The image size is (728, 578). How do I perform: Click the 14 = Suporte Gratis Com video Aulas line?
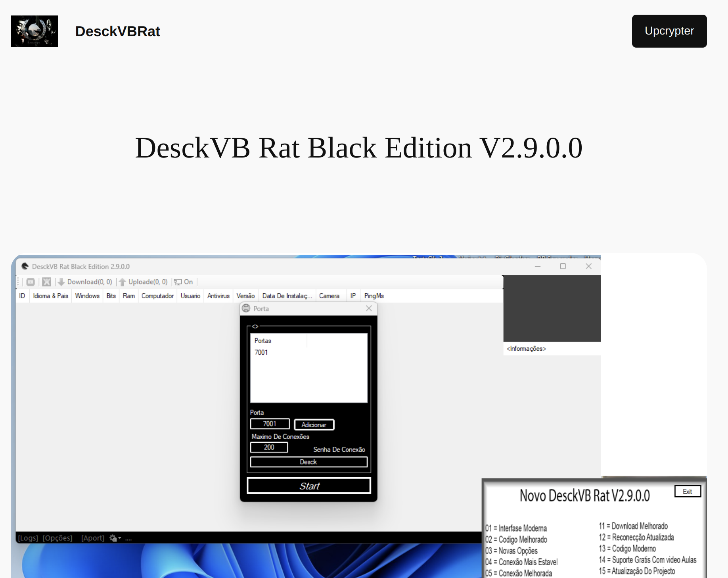pyautogui.click(x=648, y=560)
